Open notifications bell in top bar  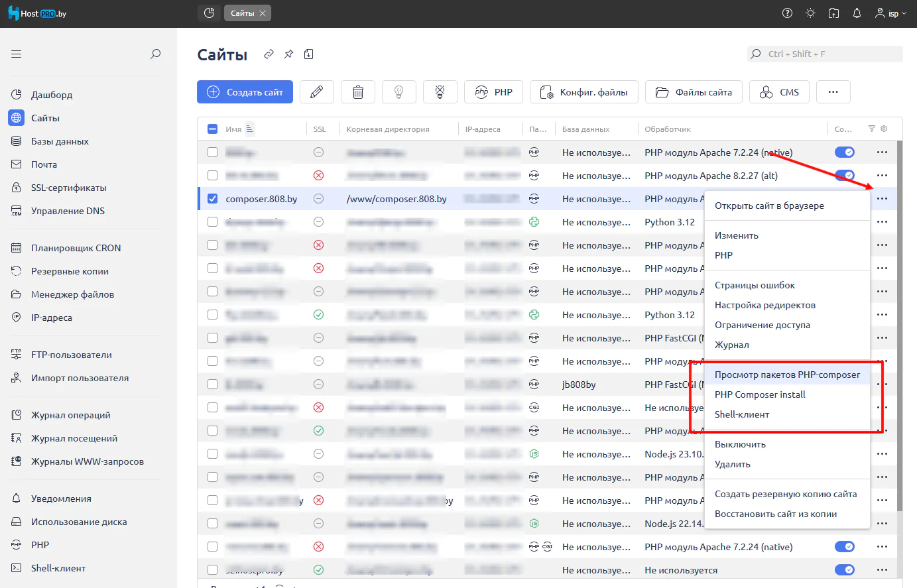tap(857, 13)
